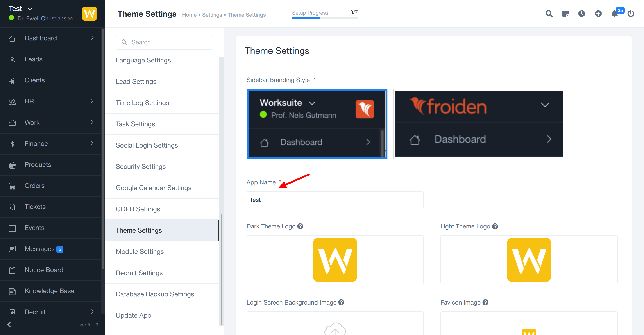Image resolution: width=644 pixels, height=335 pixels.
Task: Click the clock timer icon
Action: pos(581,14)
